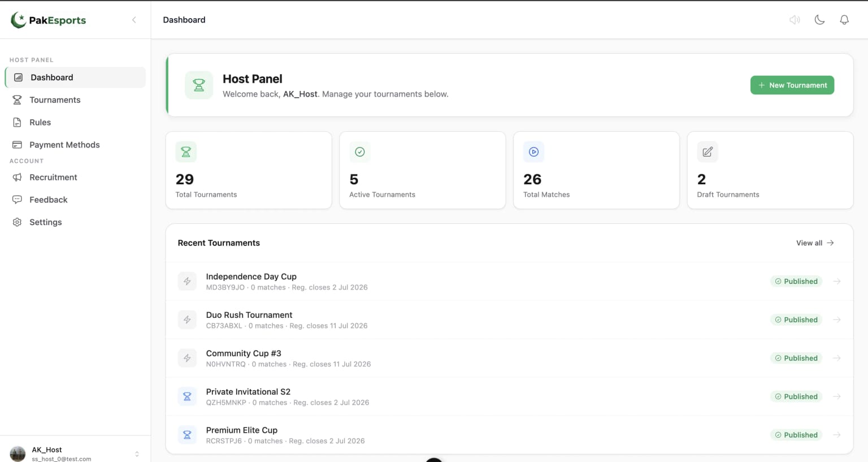Click arrow at end of Community Cup #3 row
The width and height of the screenshot is (868, 462).
tap(837, 358)
